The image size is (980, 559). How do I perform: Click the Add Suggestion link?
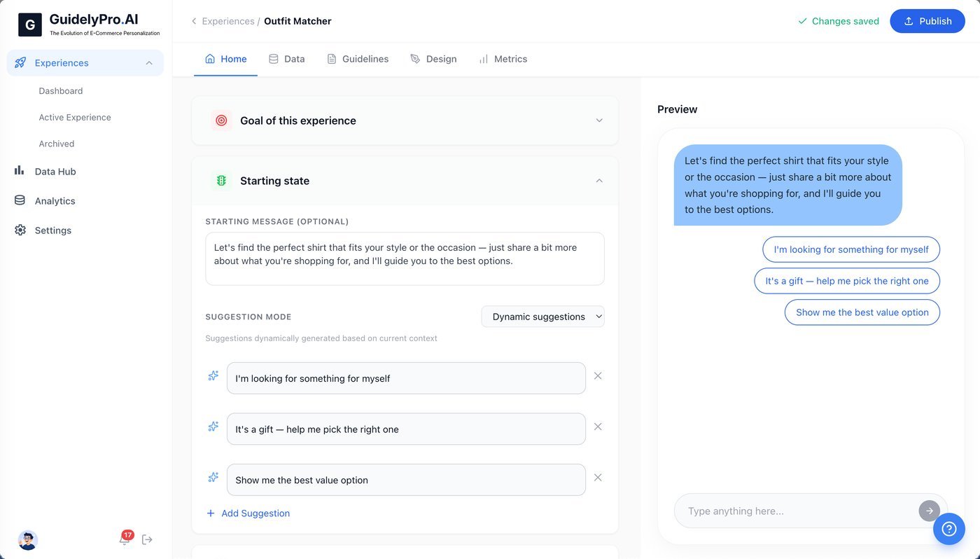coord(248,513)
